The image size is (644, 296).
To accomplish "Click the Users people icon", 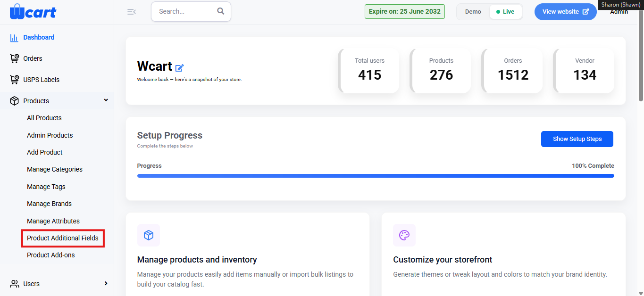I will click(x=15, y=284).
